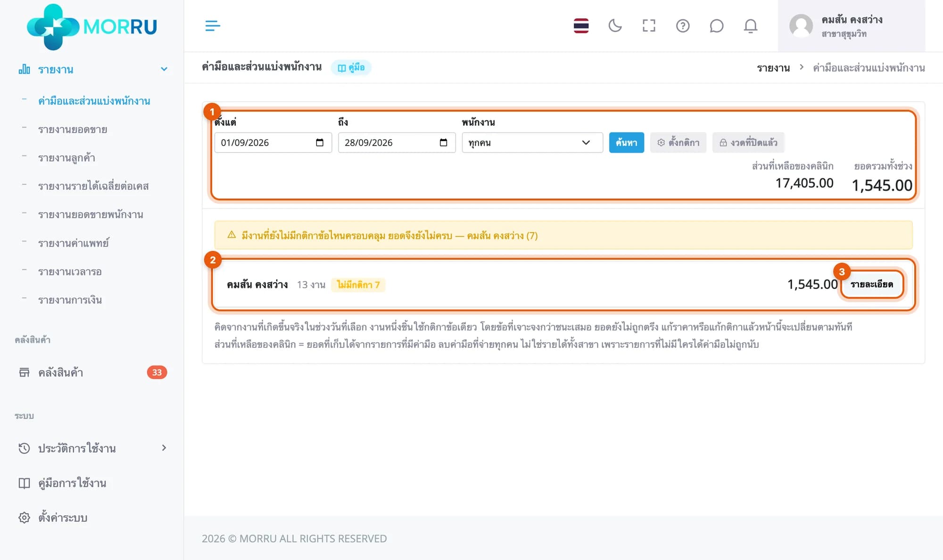Click the blue ค้นหา search button
The height and width of the screenshot is (560, 943).
626,142
